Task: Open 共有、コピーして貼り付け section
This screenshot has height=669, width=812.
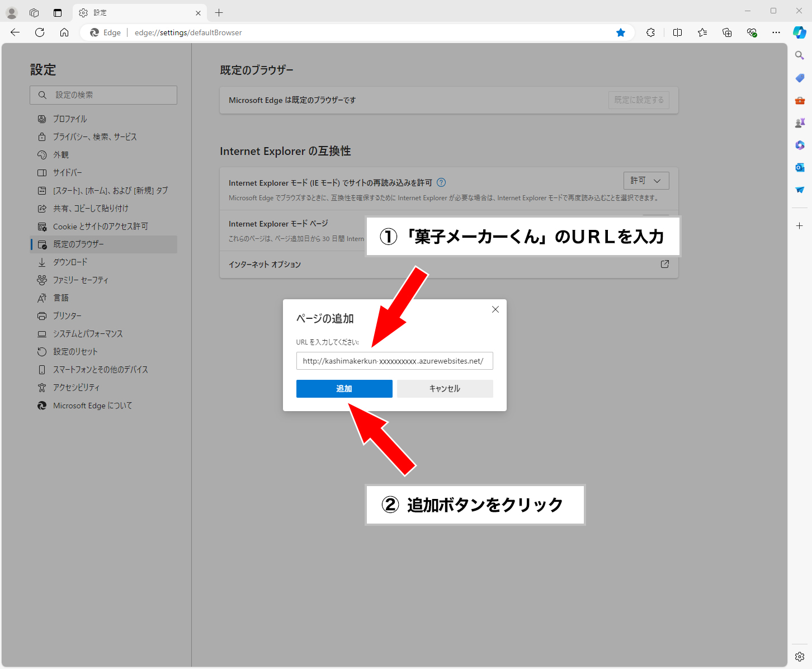Action: 103,208
